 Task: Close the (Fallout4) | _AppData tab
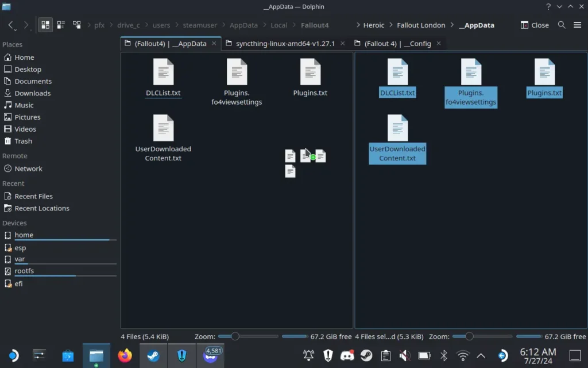coord(214,44)
